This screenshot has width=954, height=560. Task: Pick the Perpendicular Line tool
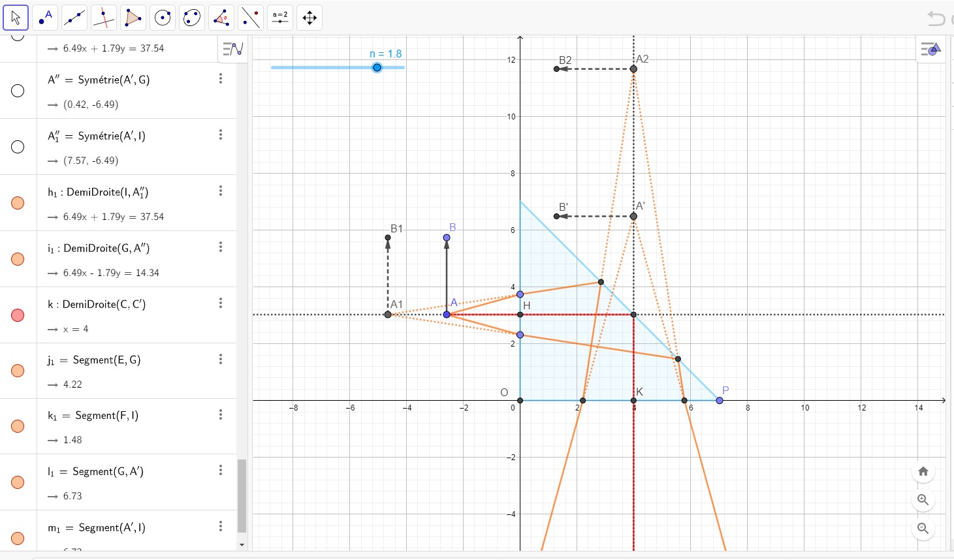point(104,18)
